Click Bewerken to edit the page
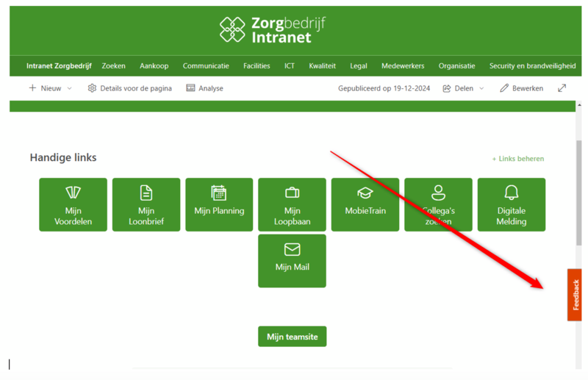The height and width of the screenshot is (380, 588). pyautogui.click(x=521, y=88)
